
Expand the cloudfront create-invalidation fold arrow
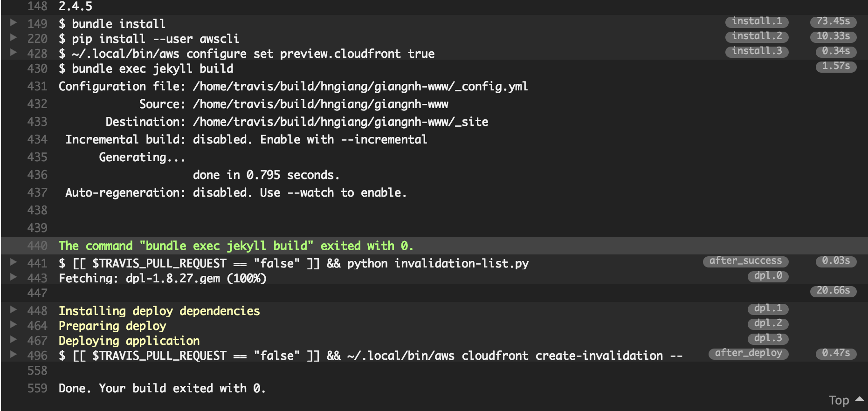(14, 354)
